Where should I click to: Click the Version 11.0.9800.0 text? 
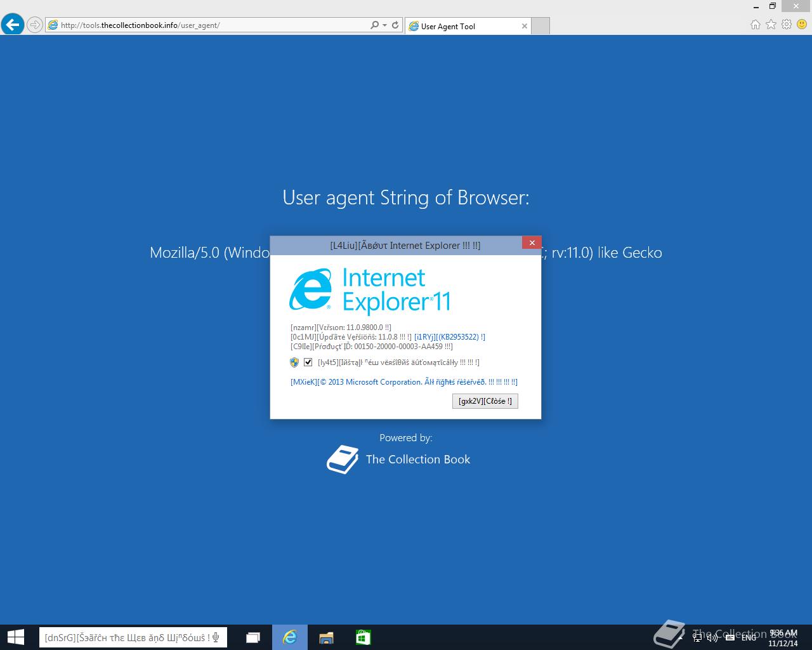[341, 328]
